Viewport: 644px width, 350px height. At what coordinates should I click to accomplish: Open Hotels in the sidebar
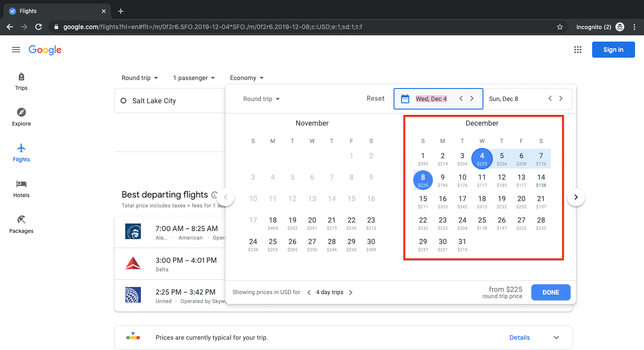pyautogui.click(x=21, y=189)
